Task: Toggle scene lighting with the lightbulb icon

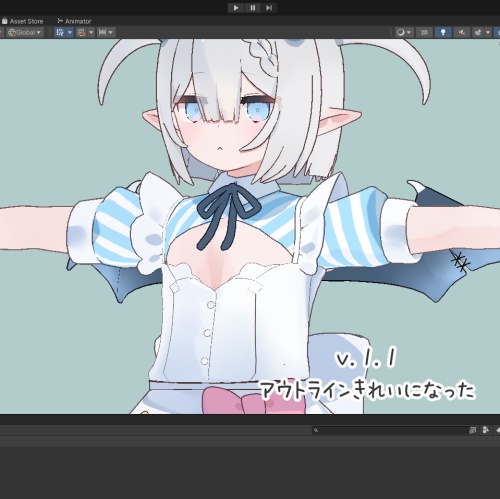Action: [x=443, y=32]
